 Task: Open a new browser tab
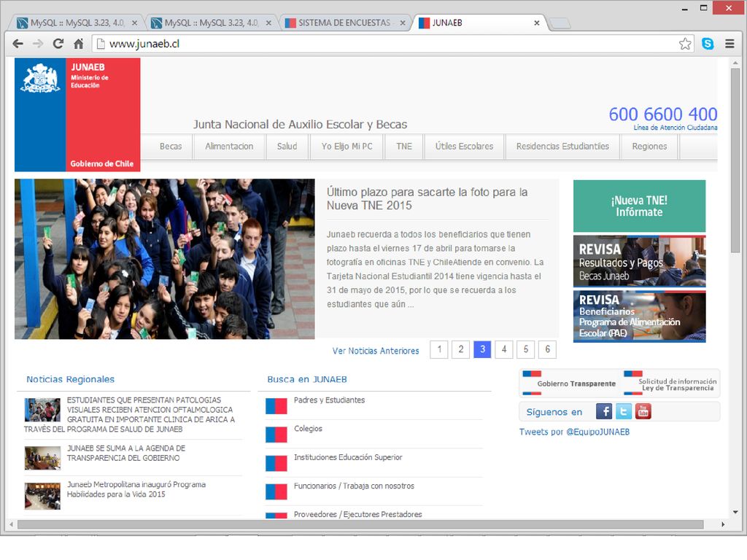560,23
